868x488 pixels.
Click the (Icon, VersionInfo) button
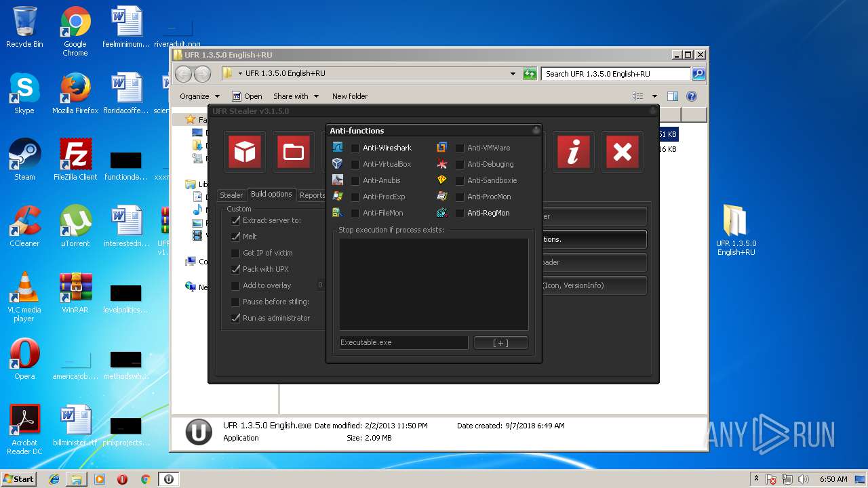tap(594, 285)
